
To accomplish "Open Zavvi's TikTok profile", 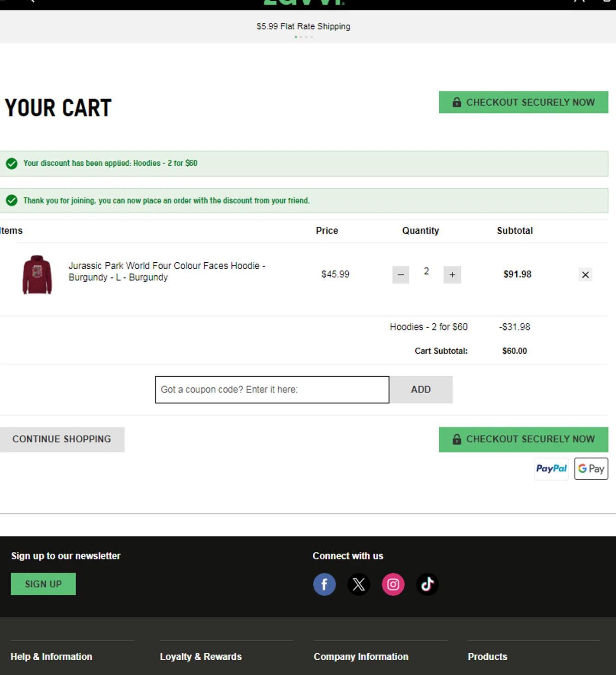I will [x=427, y=585].
